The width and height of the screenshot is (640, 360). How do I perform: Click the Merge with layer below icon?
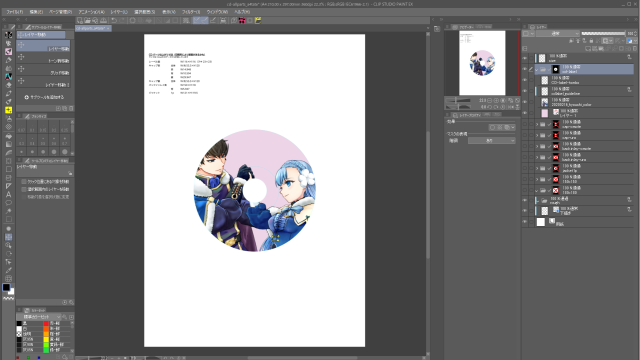coord(614,49)
